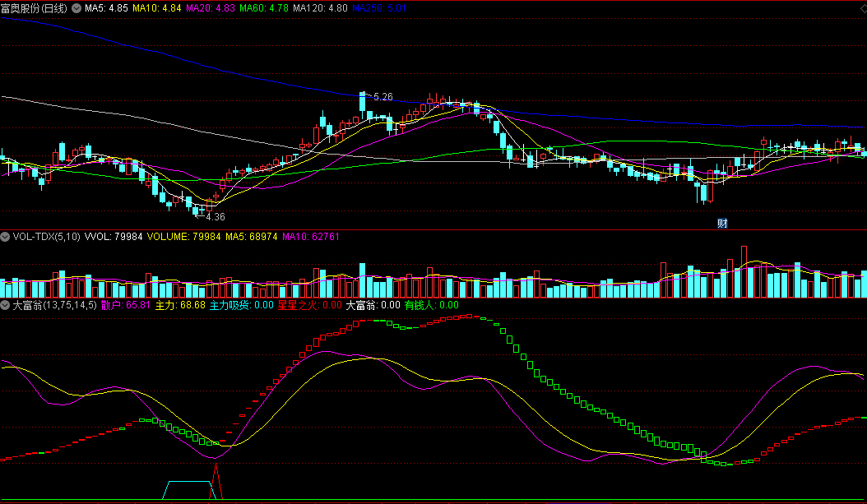Click the 有钱人: 0.00 value
The image size is (867, 504).
(432, 305)
